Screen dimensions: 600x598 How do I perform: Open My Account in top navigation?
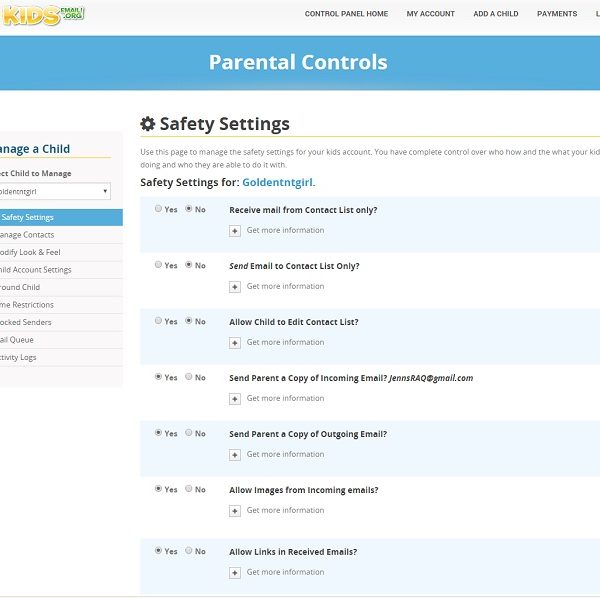click(x=430, y=14)
